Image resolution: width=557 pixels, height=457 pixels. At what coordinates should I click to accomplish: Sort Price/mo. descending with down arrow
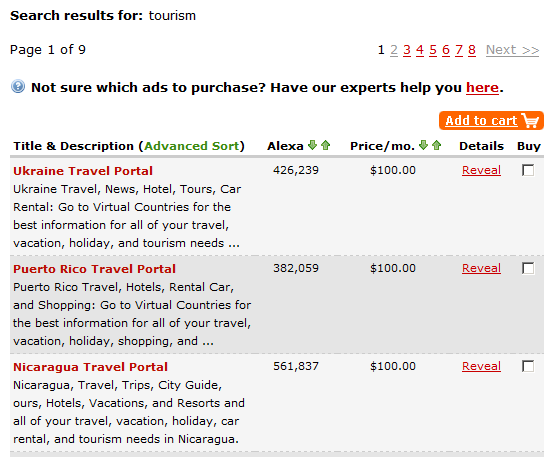[423, 145]
